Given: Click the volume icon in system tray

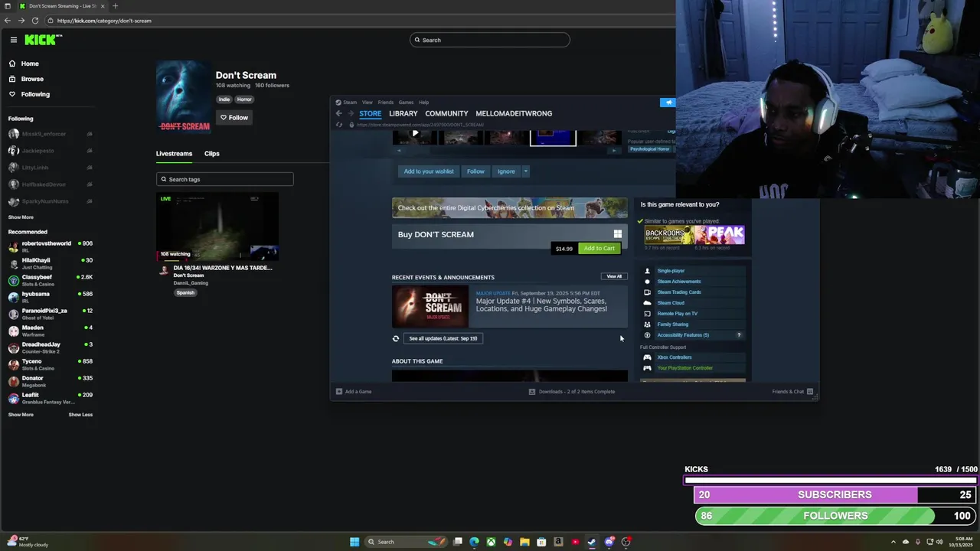Looking at the screenshot, I should 940,542.
